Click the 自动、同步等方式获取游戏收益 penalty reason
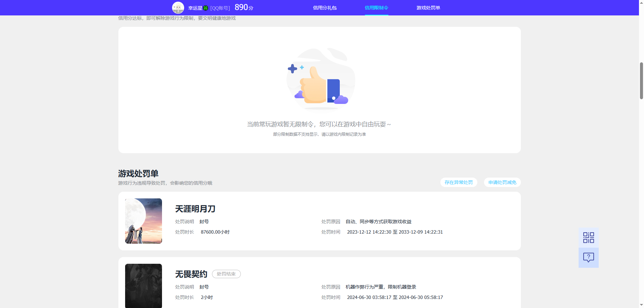Viewport: 644px width, 308px height. coord(378,222)
